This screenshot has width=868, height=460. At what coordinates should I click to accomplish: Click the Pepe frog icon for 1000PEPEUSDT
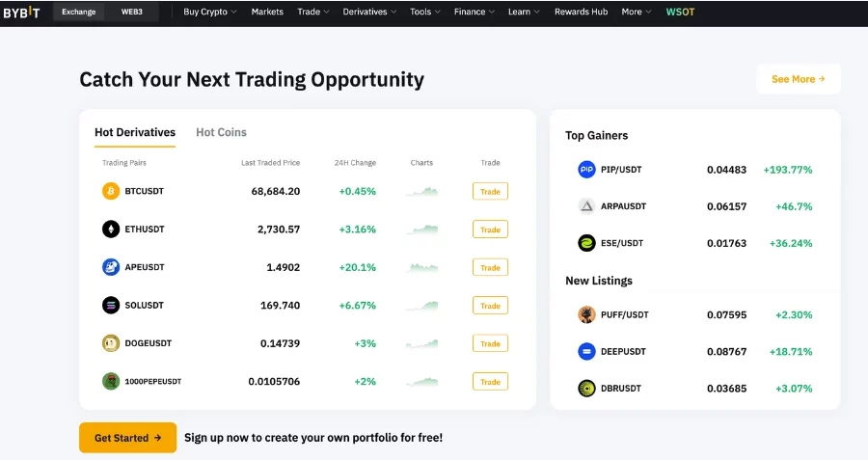pyautogui.click(x=111, y=381)
